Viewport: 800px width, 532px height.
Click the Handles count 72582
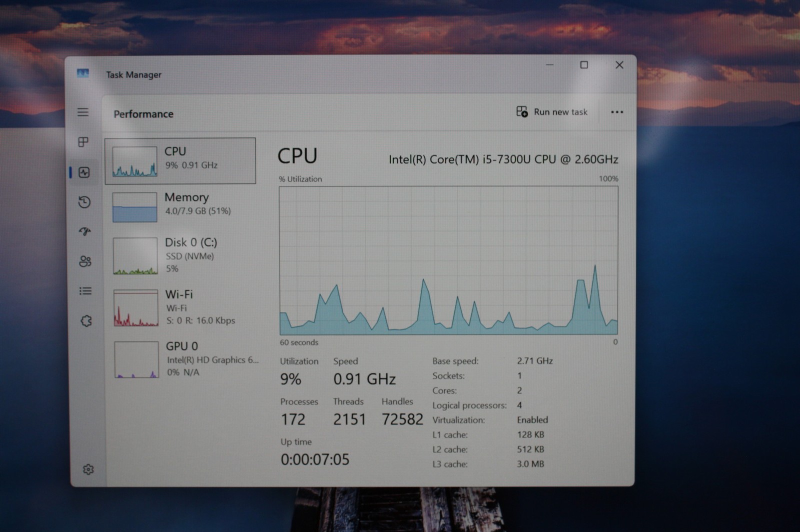click(x=402, y=419)
